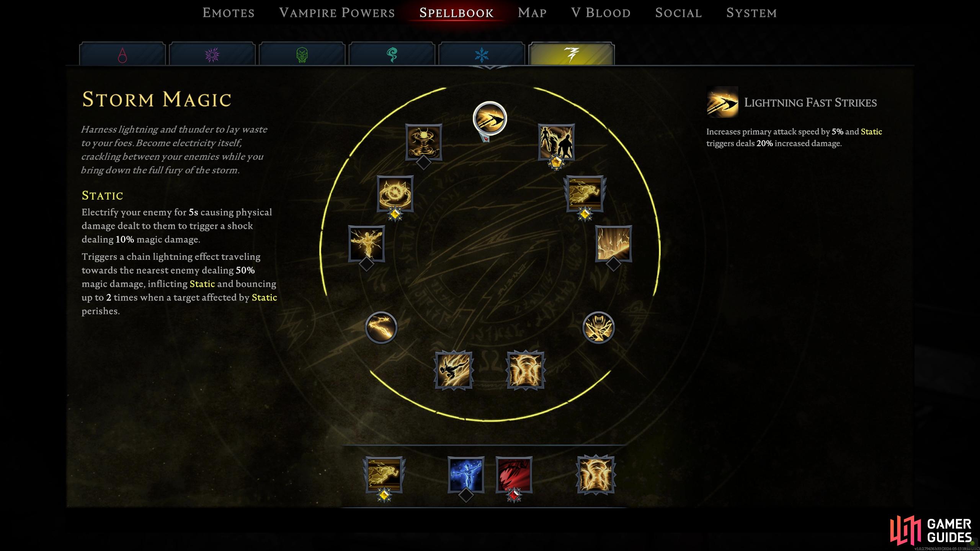Click the blue frost figure equipped slot
The width and height of the screenshot is (980, 551).
[466, 474]
